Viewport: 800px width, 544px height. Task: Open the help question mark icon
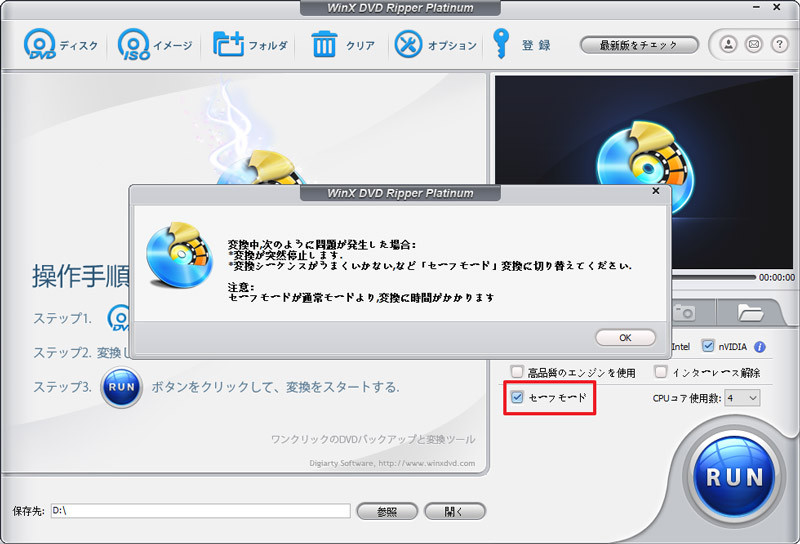point(779,44)
